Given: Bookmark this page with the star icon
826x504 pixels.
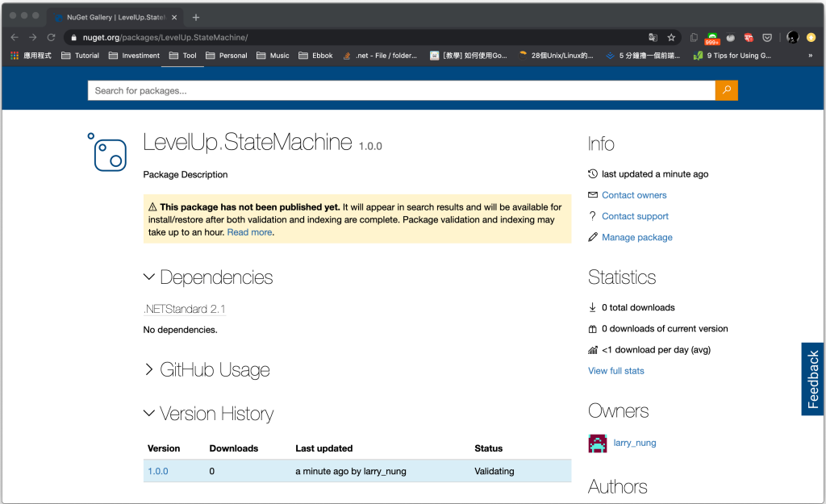Looking at the screenshot, I should [671, 37].
